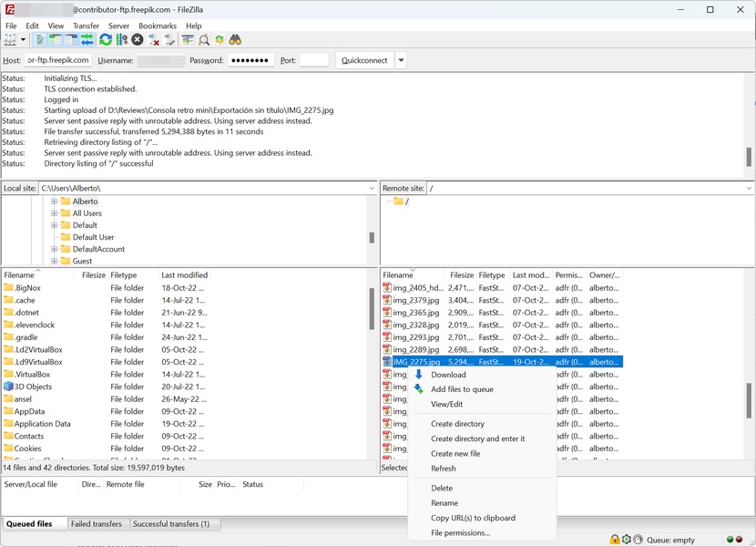Open the Quickconnect history dropdown arrow
Image resolution: width=756 pixels, height=547 pixels.
(401, 60)
